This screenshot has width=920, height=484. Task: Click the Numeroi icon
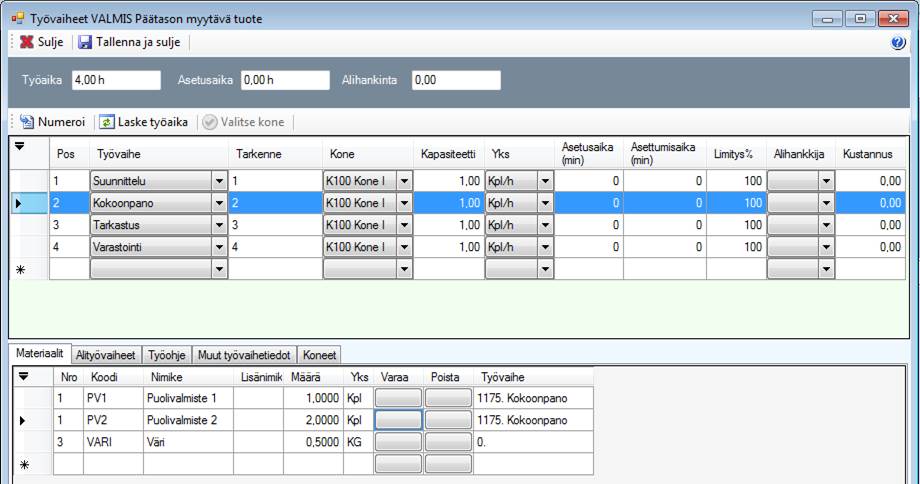click(27, 121)
